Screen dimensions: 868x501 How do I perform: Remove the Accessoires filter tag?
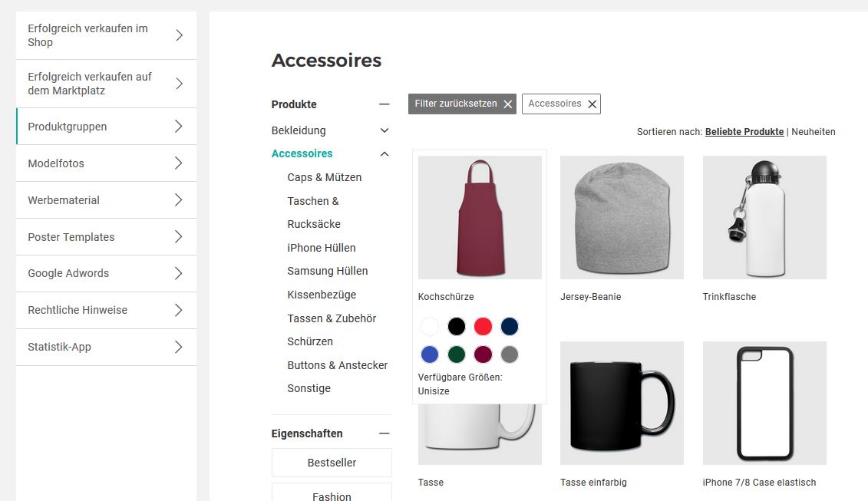[592, 104]
